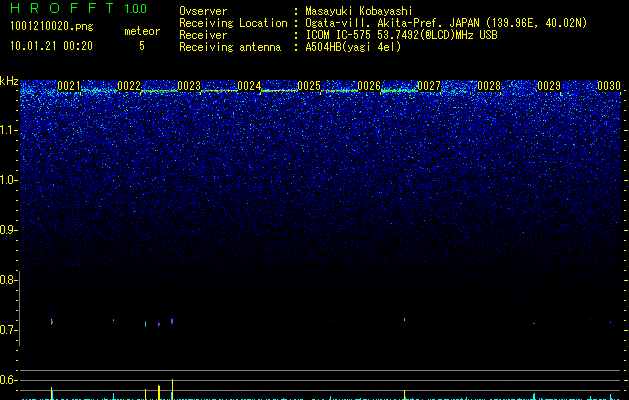Click the meteor label
The width and height of the screenshot is (629, 400).
tap(142, 31)
